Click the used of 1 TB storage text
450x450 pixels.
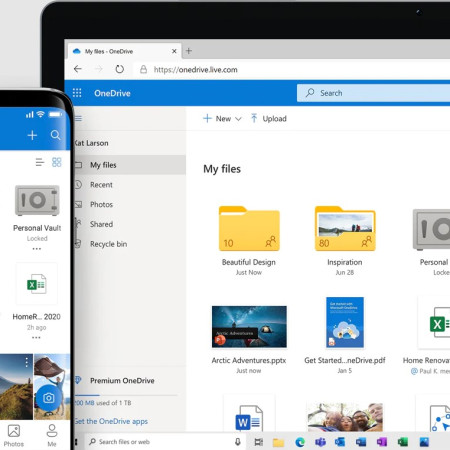(x=103, y=403)
